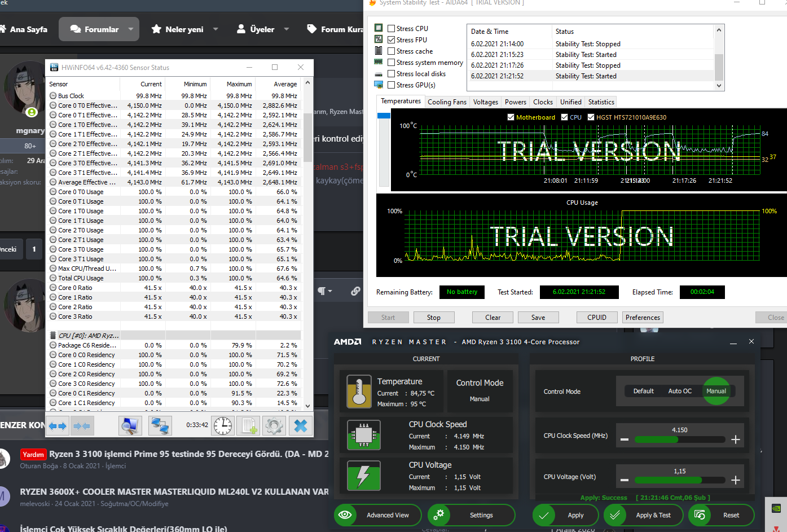This screenshot has width=787, height=532.
Task: Click double-check icon on Apply & Test
Action: 615,515
